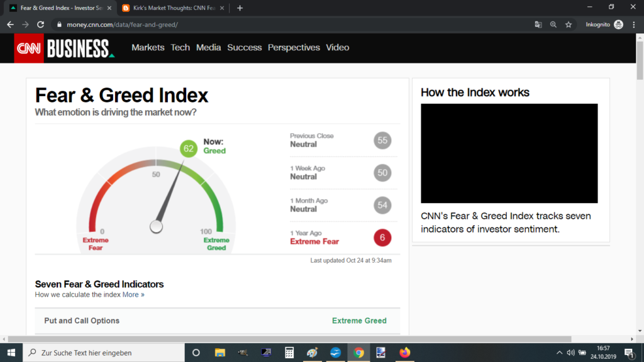Click the Extreme Greed label
Screen dimensions: 644x362
359,321
